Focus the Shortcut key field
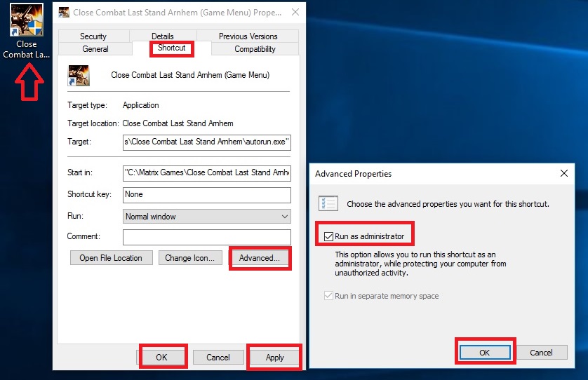Image resolution: width=588 pixels, height=380 pixels. (x=206, y=195)
